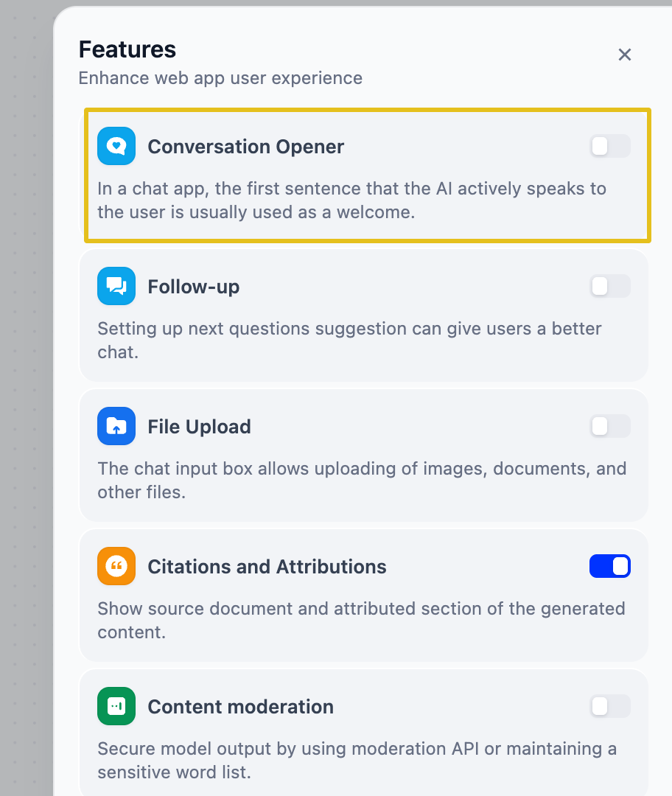
Task: Turn on the Follow-up switch
Action: 610,286
